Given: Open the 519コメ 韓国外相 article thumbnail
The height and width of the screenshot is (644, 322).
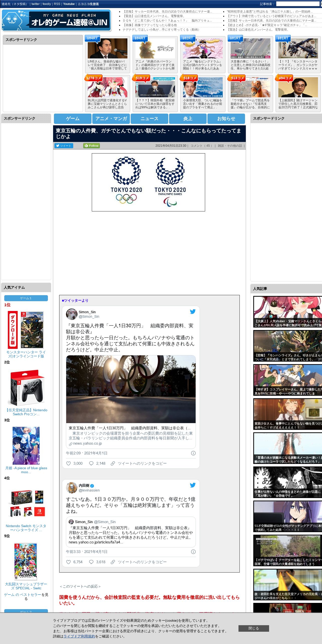Looking at the screenshot, I should click(155, 88).
